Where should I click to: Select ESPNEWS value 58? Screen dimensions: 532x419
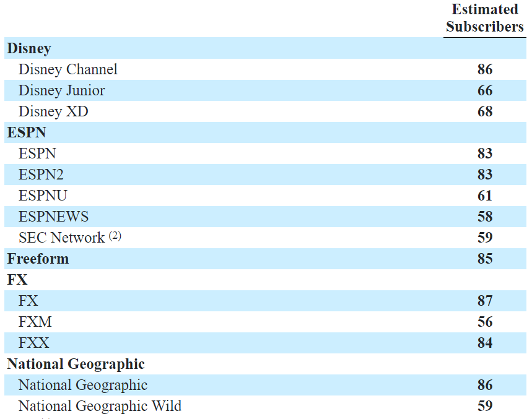[x=485, y=217]
